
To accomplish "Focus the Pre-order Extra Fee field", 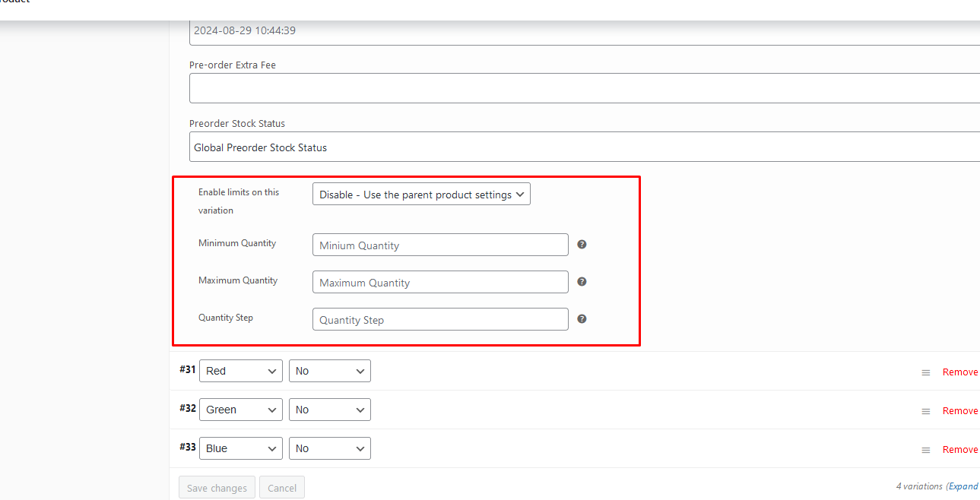I will click(x=584, y=88).
